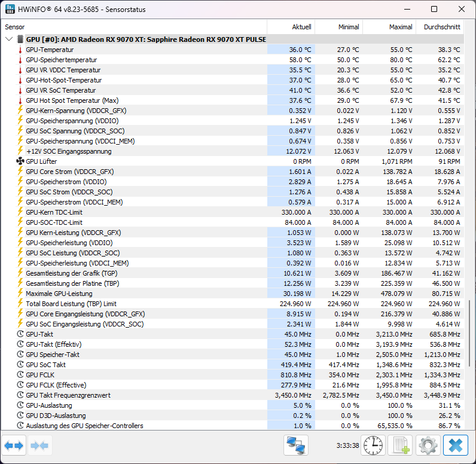Viewport: 476px width, 464px height.
Task: Click thermometer icon of GPU VR SoC Temperatur
Action: coord(20,90)
